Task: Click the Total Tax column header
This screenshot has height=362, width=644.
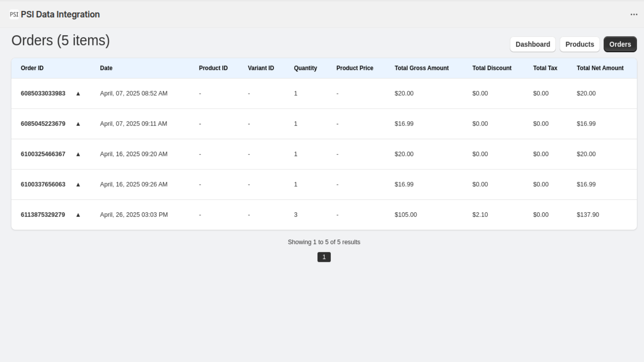Action: coord(545,68)
